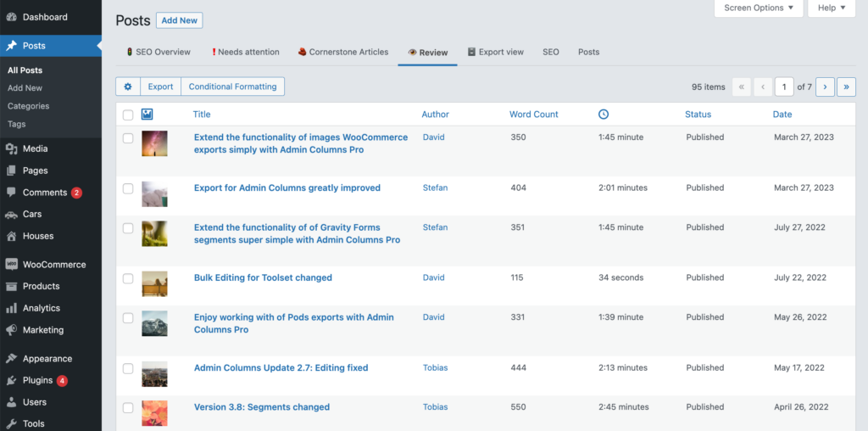Click the Add New button beside Posts heading
868x431 pixels.
click(x=180, y=20)
